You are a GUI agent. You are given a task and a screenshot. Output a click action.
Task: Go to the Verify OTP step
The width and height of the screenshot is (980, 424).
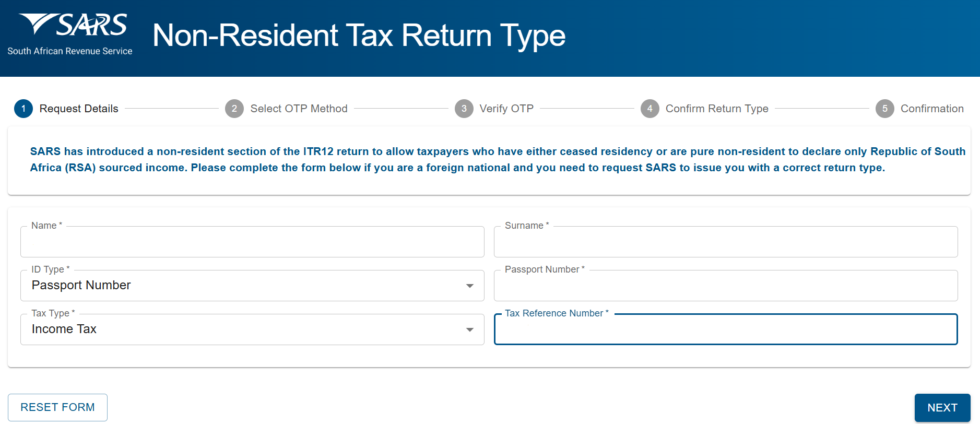click(x=506, y=109)
